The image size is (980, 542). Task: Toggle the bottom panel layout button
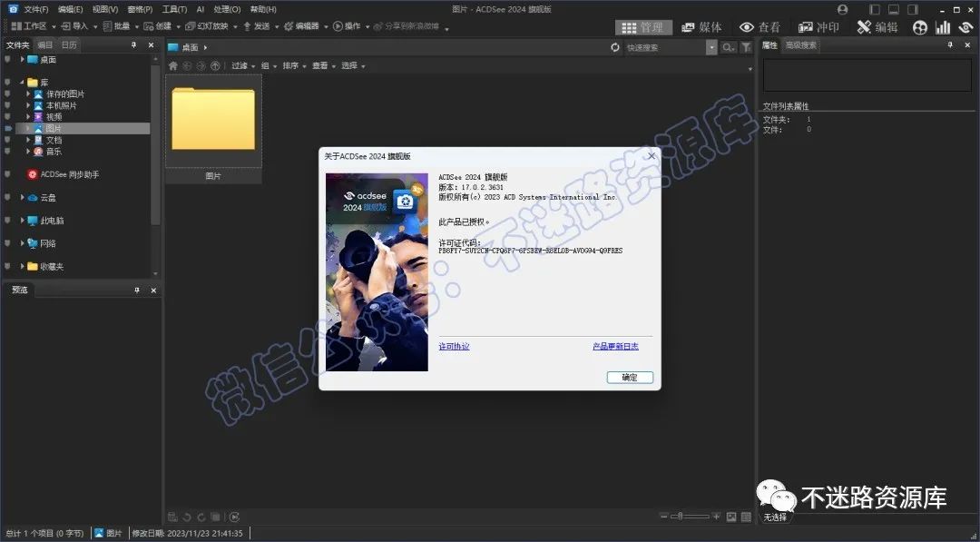(894, 9)
